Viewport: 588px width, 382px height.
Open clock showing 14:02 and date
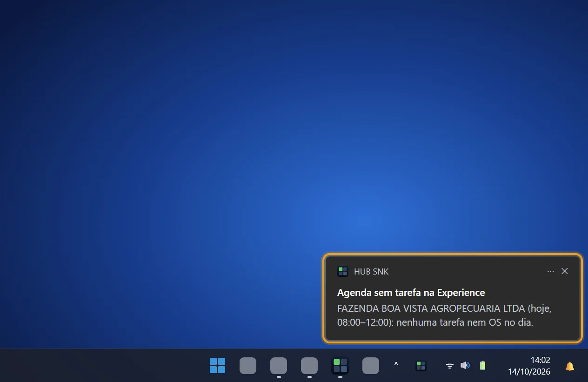click(529, 366)
